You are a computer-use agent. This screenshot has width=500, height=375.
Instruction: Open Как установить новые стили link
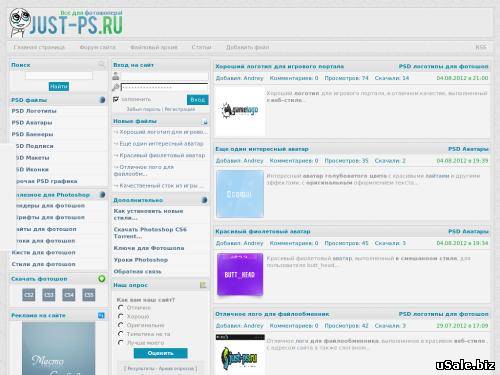pyautogui.click(x=148, y=214)
